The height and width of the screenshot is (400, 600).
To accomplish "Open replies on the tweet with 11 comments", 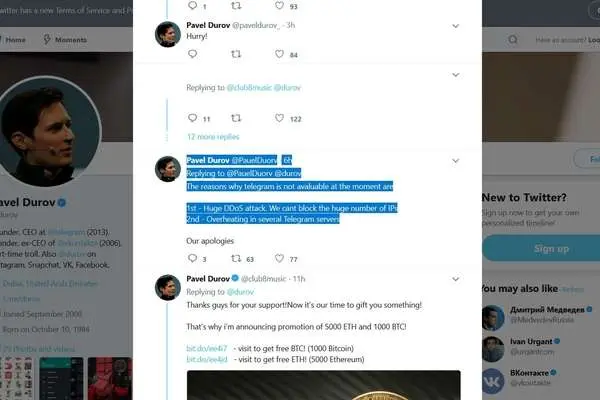I will click(192, 118).
